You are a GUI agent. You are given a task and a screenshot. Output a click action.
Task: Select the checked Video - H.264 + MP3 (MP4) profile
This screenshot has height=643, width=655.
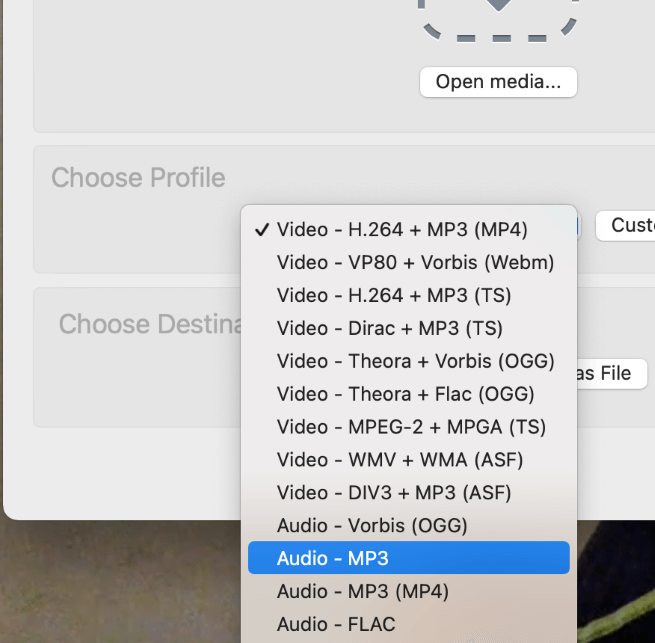coord(402,229)
